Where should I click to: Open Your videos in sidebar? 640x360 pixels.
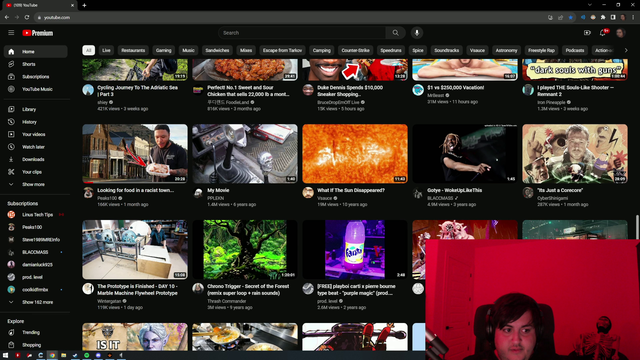[36, 134]
